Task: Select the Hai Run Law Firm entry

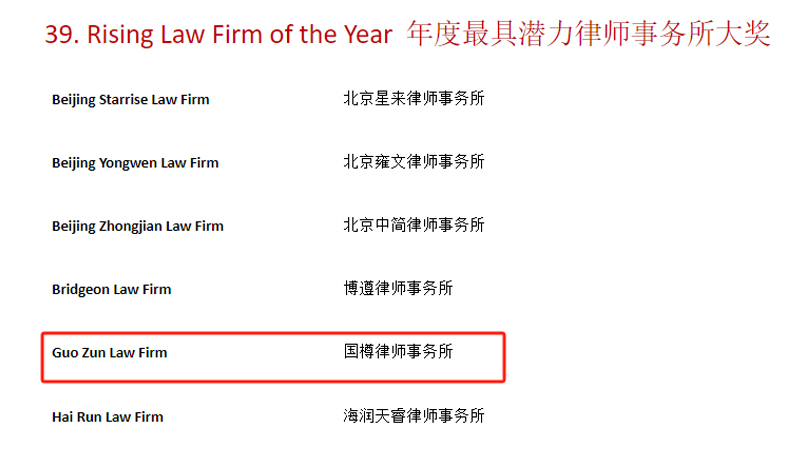Action: [107, 417]
